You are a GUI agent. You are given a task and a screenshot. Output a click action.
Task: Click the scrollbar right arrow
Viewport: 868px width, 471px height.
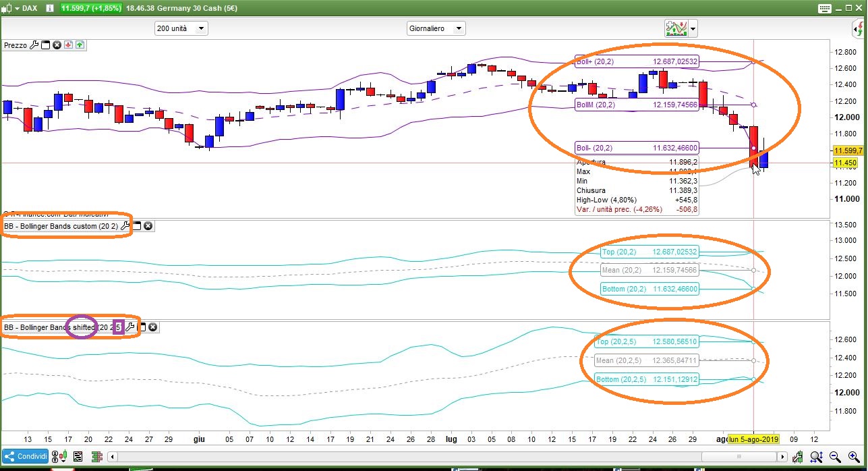tap(782, 457)
